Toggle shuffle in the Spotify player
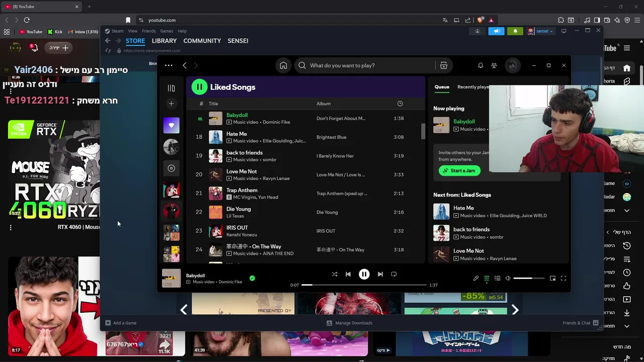This screenshot has width=644, height=362. (335, 274)
